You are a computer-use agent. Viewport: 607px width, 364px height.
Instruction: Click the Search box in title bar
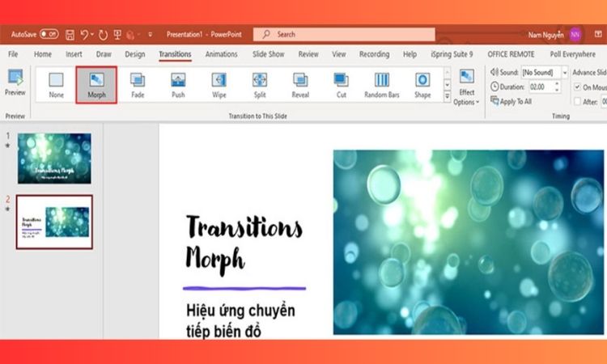(344, 35)
